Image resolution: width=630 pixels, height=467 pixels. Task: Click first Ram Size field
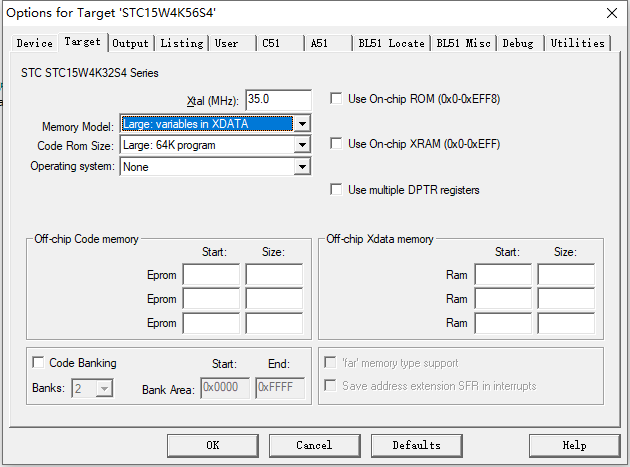click(x=566, y=275)
